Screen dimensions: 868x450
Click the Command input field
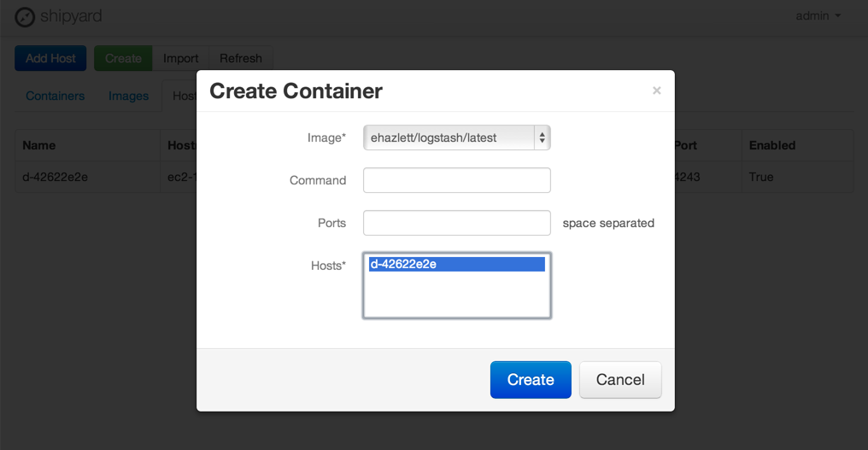point(456,180)
